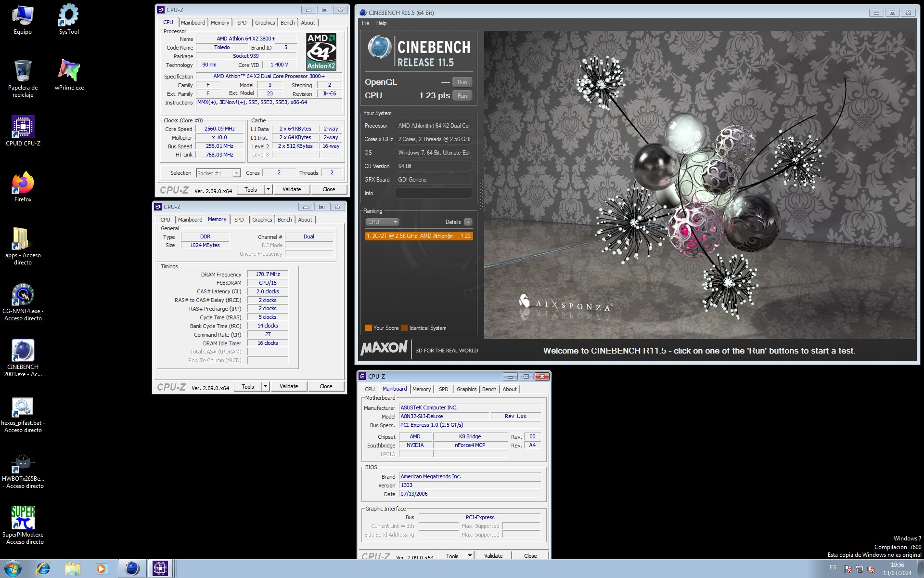The width and height of the screenshot is (924, 578).
Task: Click the volume tray icon
Action: (871, 569)
